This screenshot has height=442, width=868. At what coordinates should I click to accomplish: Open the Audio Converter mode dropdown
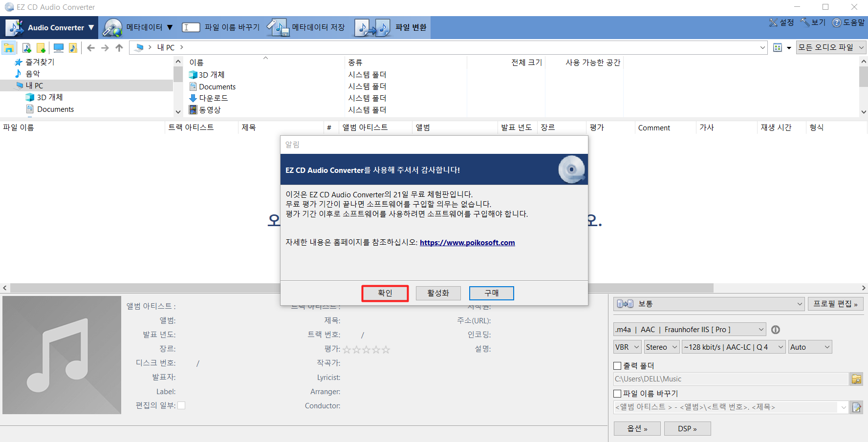49,27
